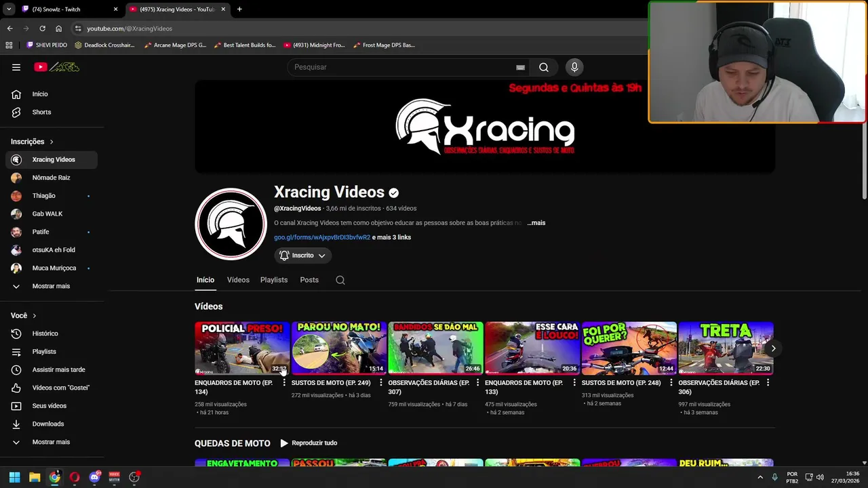Open the YouTube hamburger guide menu

(16, 67)
